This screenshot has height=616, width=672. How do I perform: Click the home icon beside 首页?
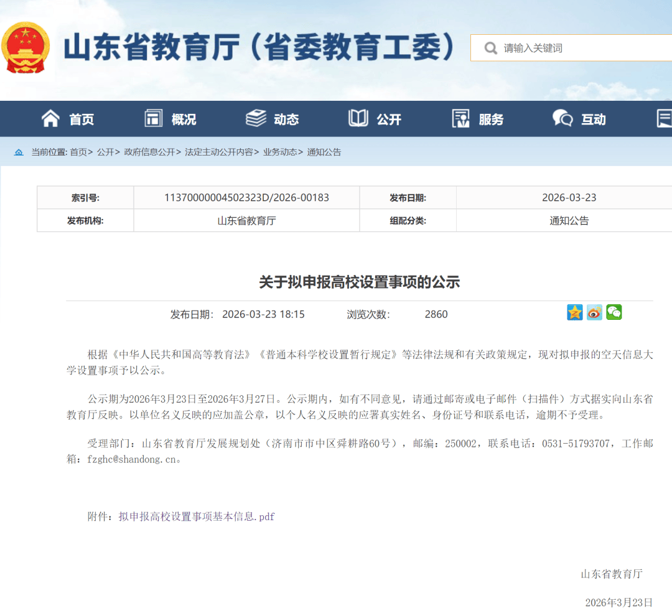(x=50, y=118)
